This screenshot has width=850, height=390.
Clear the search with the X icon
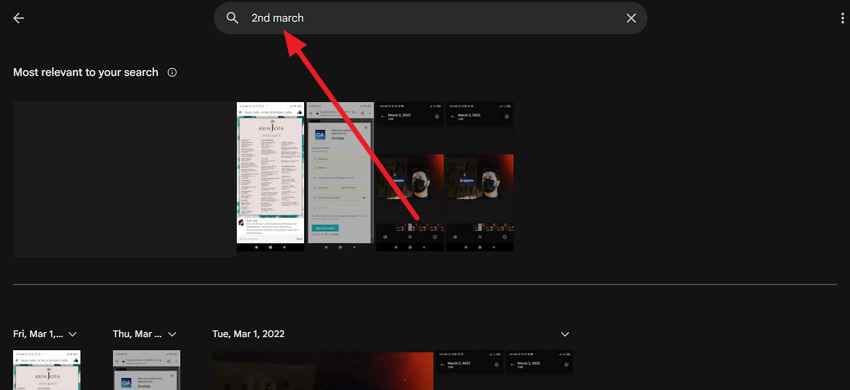[x=631, y=18]
